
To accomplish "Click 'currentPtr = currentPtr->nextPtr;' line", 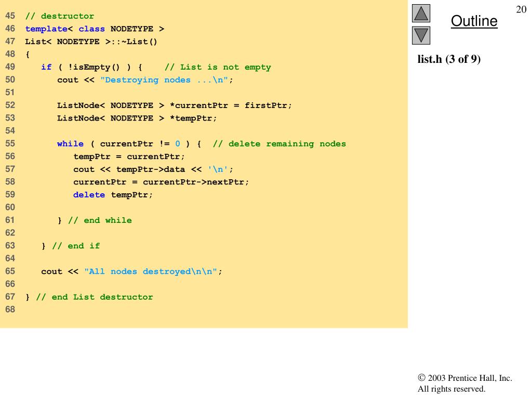I will [161, 182].
